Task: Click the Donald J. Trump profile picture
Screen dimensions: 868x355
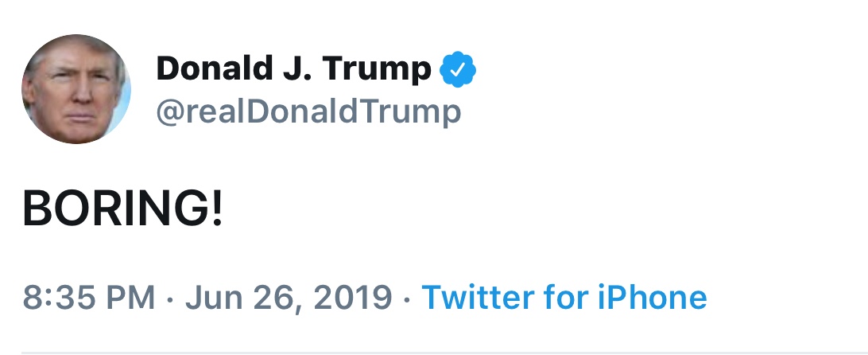Action: 75,89
